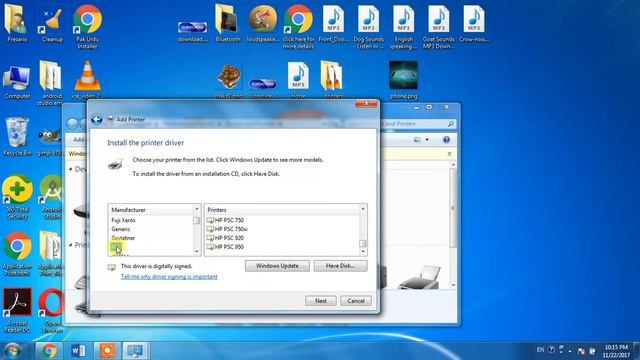The width and height of the screenshot is (640, 360).
Task: Open the taskbar clock showing 10:15 PM
Action: tap(616, 351)
